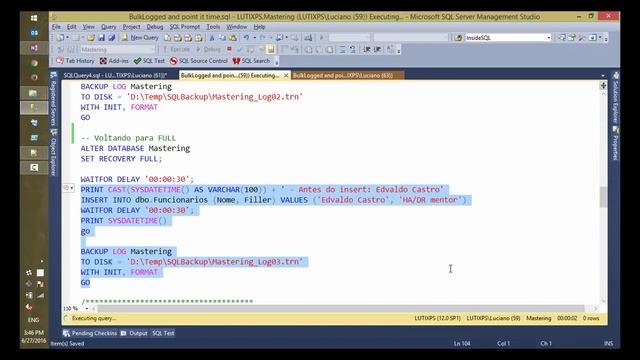The image size is (640, 360).
Task: Click the split editor handle above the scrollbar
Action: (603, 85)
